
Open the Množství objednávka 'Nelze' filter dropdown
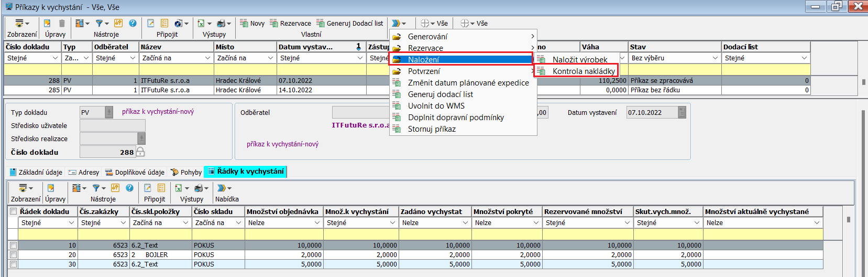(316, 223)
